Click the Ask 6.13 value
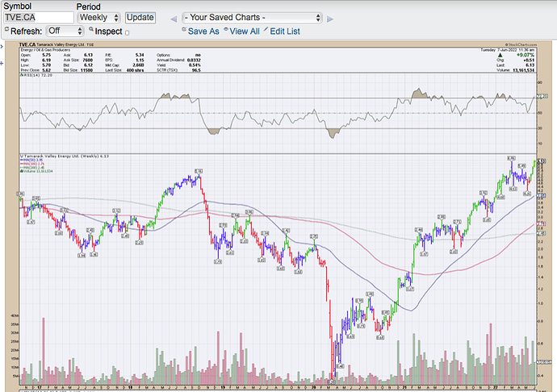 point(89,55)
